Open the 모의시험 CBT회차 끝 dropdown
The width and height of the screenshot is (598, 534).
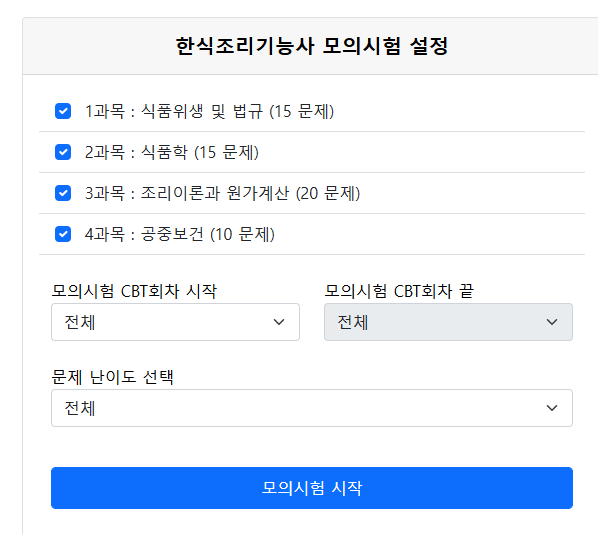(448, 322)
